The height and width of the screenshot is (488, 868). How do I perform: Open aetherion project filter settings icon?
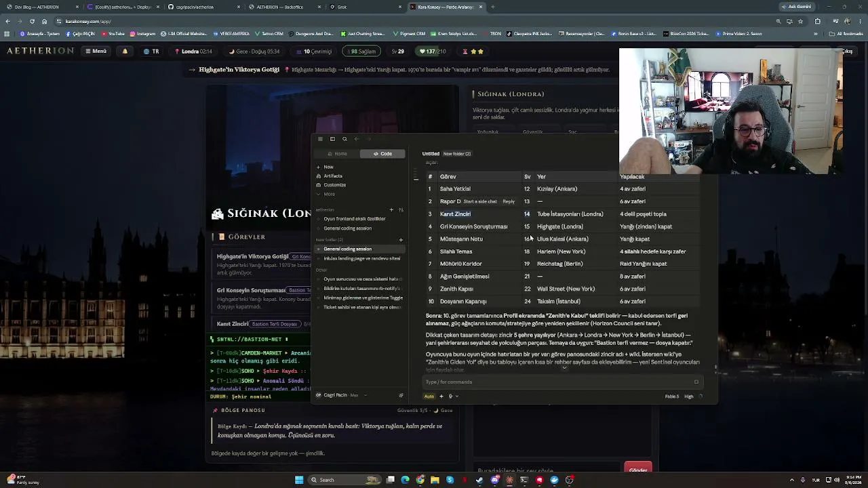401,210
